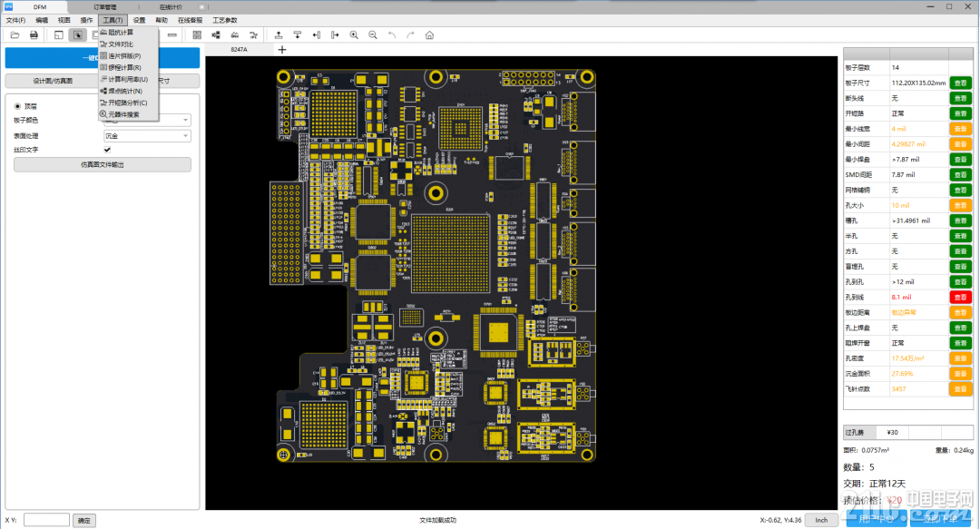Click the Inch unit button
The width and height of the screenshot is (980, 529).
(x=821, y=520)
